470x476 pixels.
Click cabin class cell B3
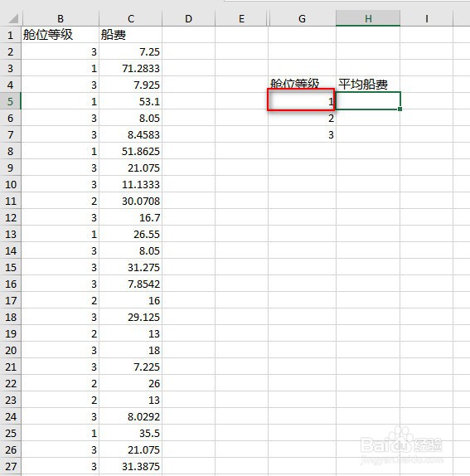[x=61, y=68]
